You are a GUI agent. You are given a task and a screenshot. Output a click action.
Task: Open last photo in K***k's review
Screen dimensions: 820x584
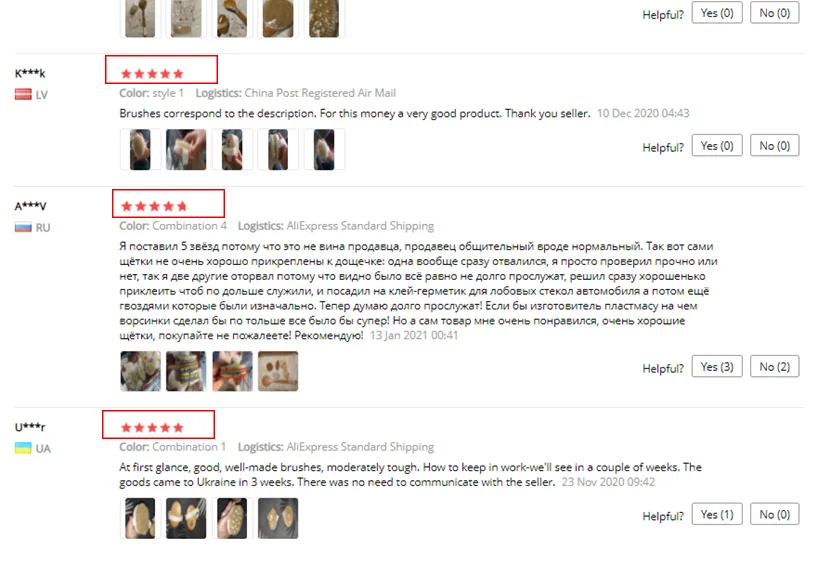tap(324, 150)
